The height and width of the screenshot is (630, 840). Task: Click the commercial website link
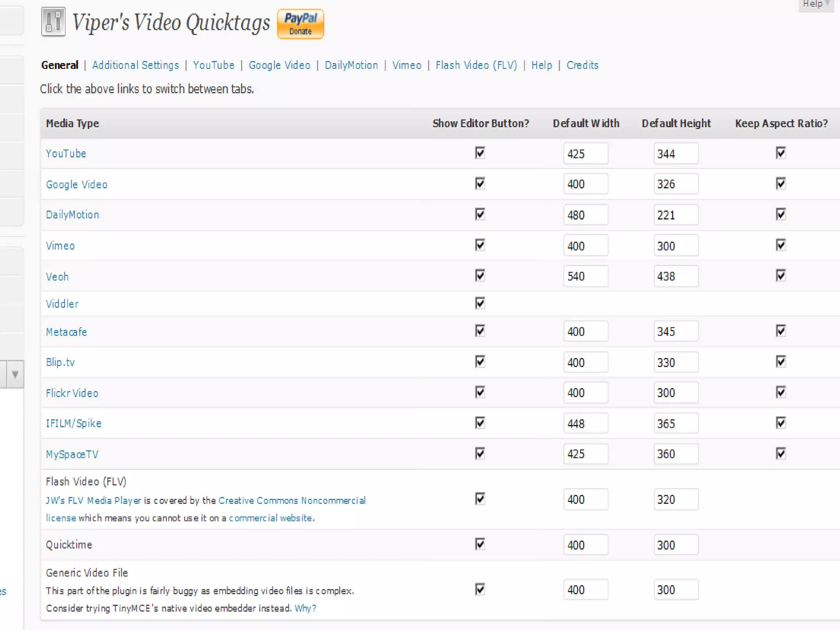click(270, 518)
